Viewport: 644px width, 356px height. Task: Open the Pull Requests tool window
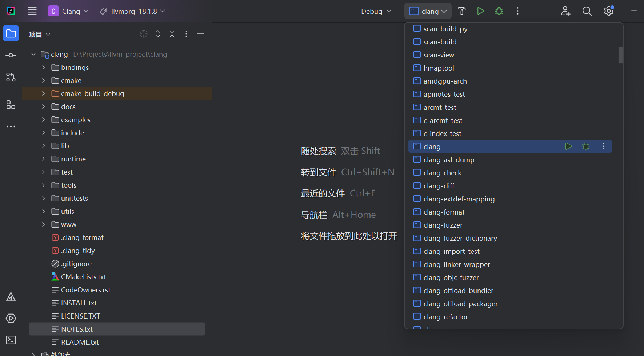[x=11, y=77]
